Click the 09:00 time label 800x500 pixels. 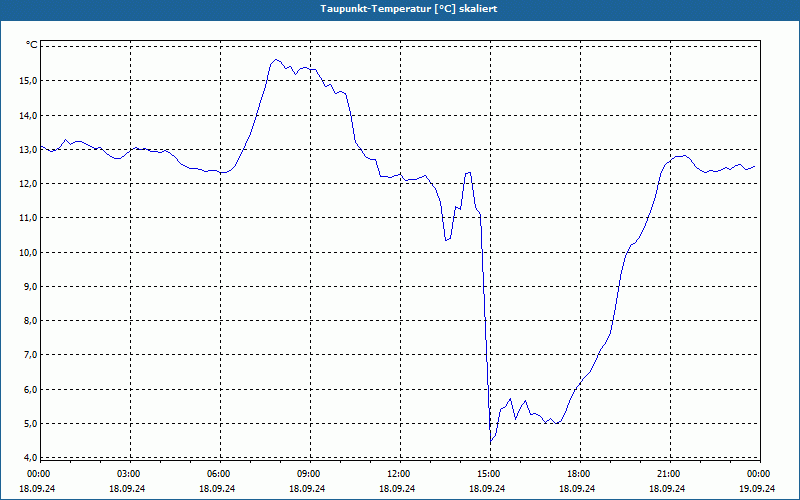click(309, 474)
